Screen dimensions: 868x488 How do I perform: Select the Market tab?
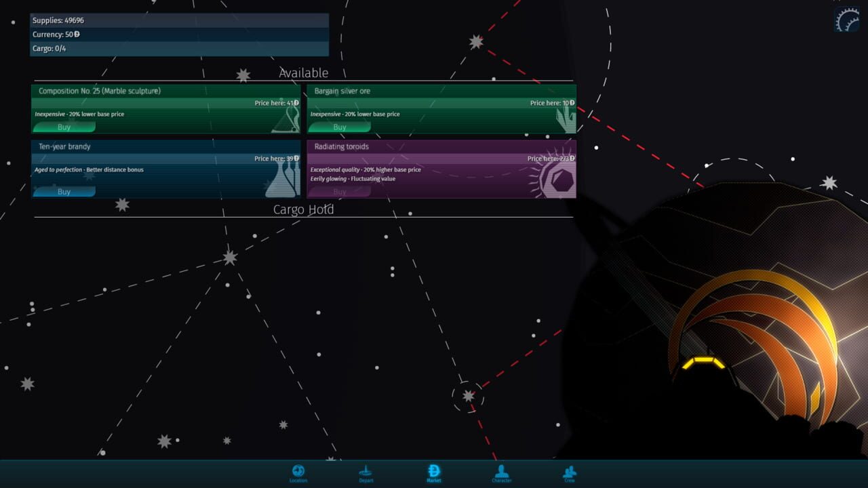434,473
